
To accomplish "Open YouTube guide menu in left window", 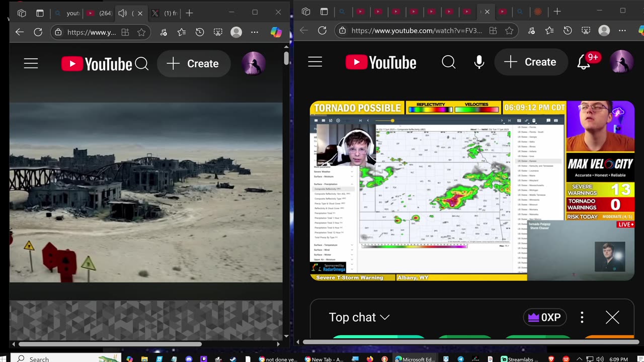I will (31, 63).
